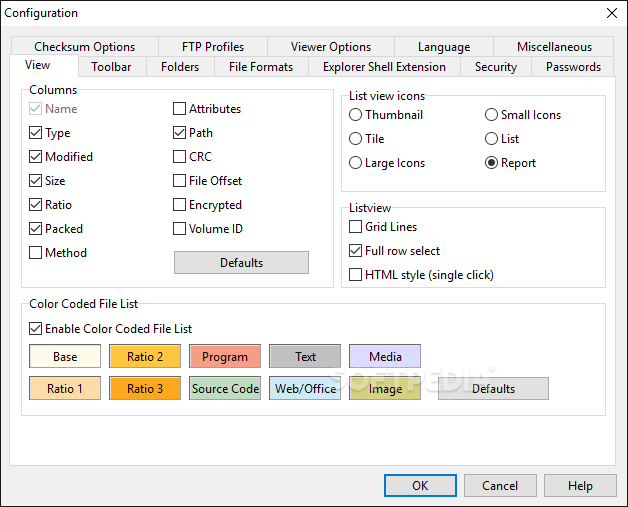Uncheck the Path column checkbox
Viewport: 628px width, 507px height.
[x=179, y=133]
